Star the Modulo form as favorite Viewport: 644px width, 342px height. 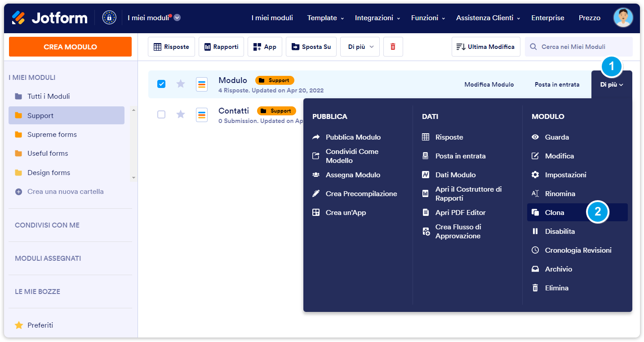tap(181, 84)
